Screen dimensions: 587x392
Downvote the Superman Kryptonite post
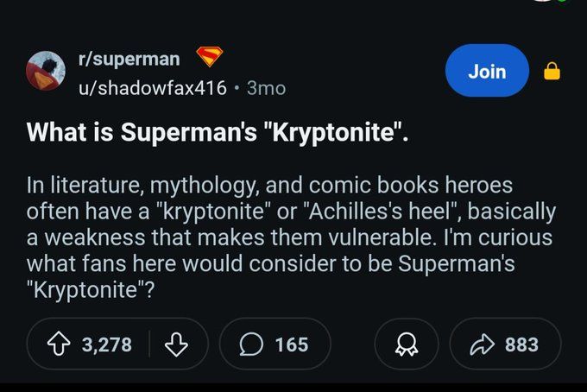tap(176, 344)
